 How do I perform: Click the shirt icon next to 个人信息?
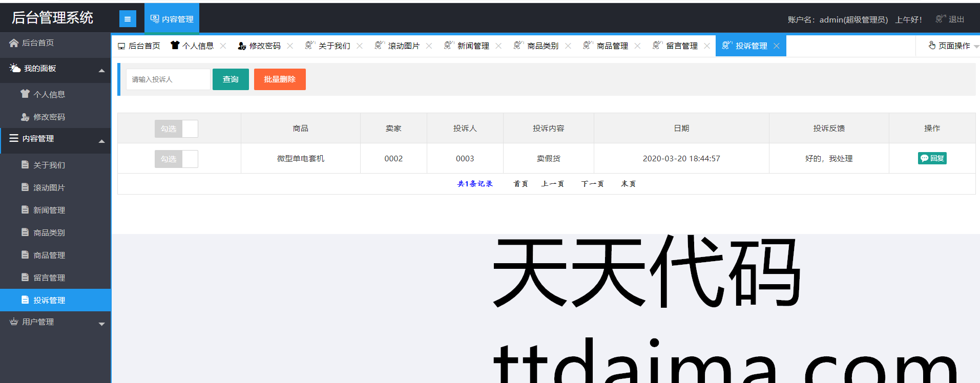tap(25, 94)
